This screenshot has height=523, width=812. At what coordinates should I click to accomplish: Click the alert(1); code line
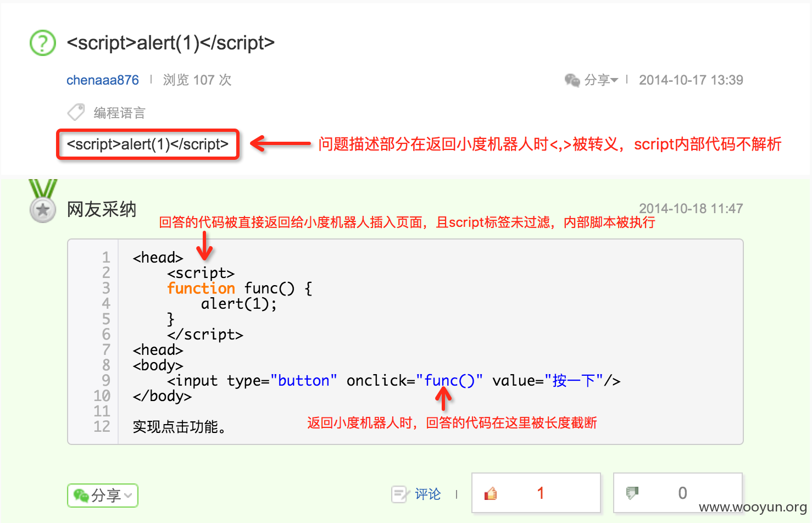click(x=239, y=304)
